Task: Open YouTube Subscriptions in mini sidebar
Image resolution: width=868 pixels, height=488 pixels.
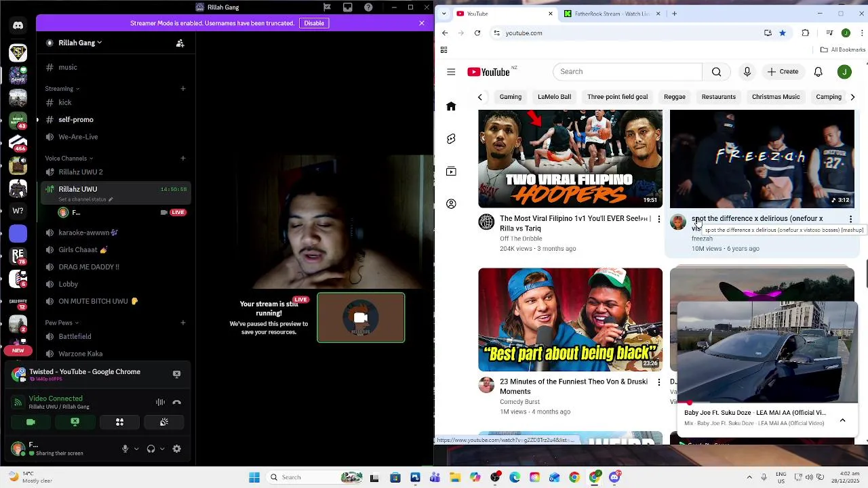Action: 451,171
